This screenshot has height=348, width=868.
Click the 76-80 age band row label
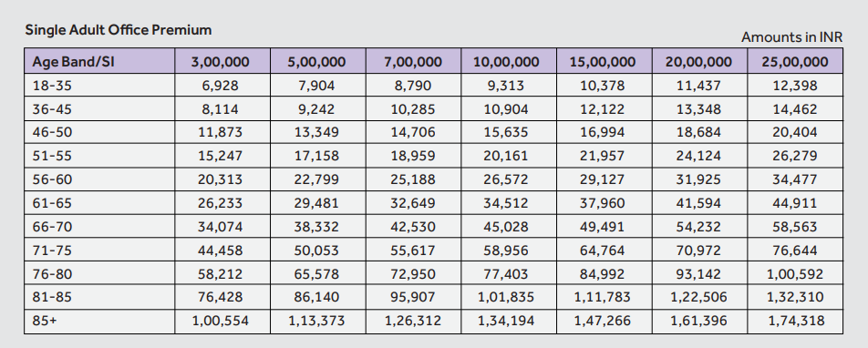pyautogui.click(x=52, y=274)
